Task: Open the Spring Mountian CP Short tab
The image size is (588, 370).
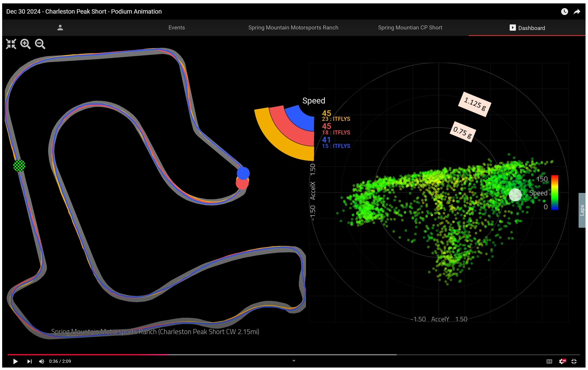Action: pos(410,27)
